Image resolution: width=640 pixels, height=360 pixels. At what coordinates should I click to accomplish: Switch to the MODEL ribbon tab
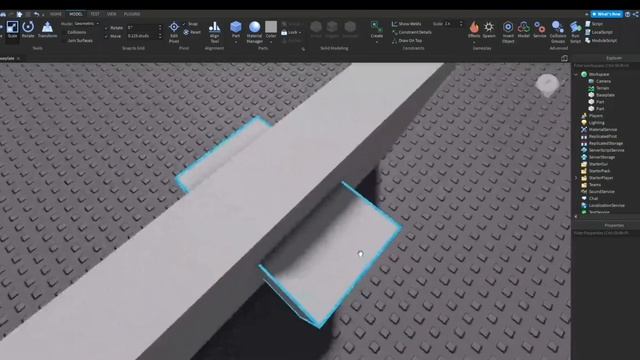76,14
